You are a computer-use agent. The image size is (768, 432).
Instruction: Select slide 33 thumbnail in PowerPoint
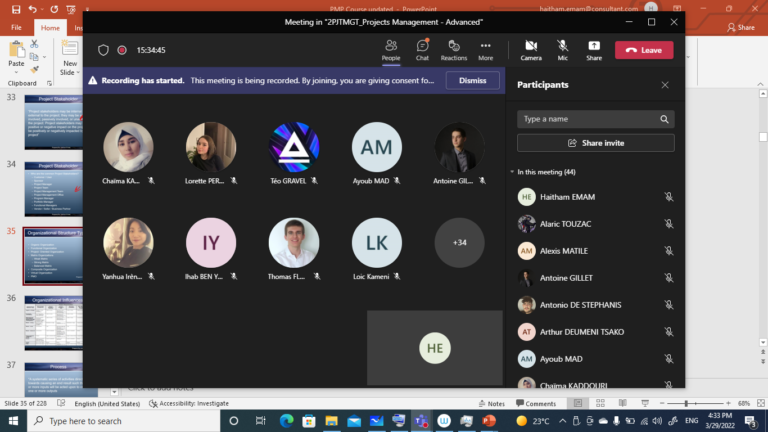53,122
